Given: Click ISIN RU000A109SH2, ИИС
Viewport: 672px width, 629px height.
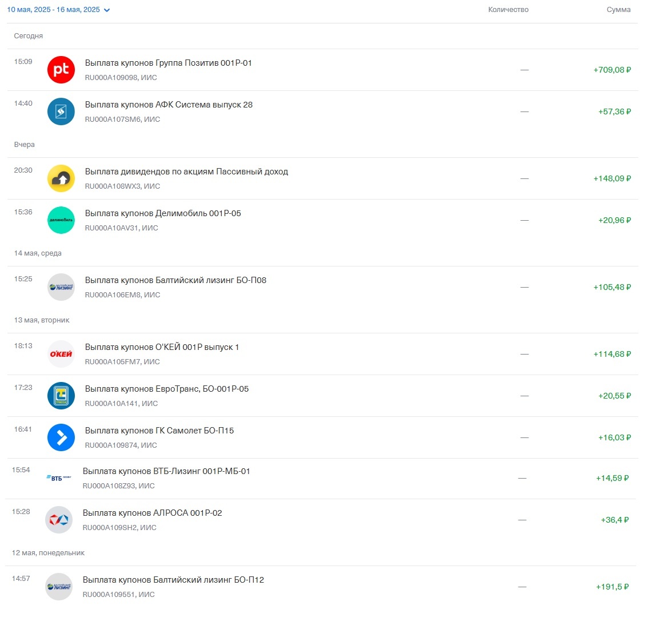Looking at the screenshot, I should [x=119, y=528].
